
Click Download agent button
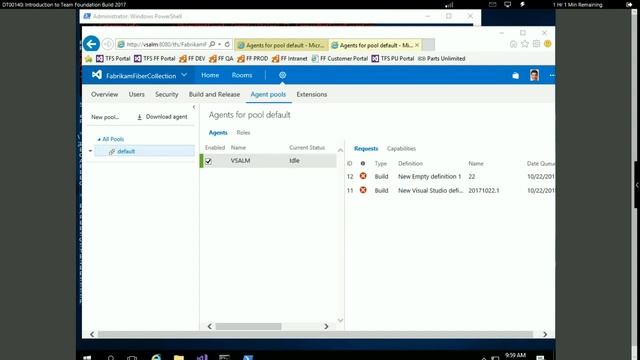pyautogui.click(x=162, y=117)
